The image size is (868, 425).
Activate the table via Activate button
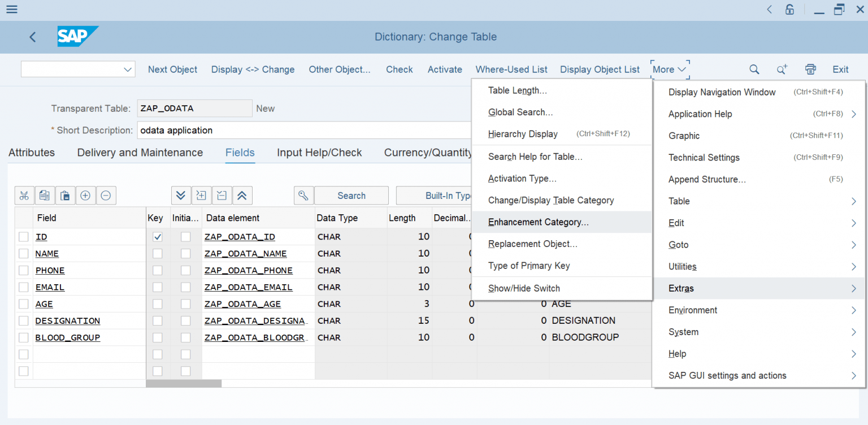pyautogui.click(x=445, y=69)
